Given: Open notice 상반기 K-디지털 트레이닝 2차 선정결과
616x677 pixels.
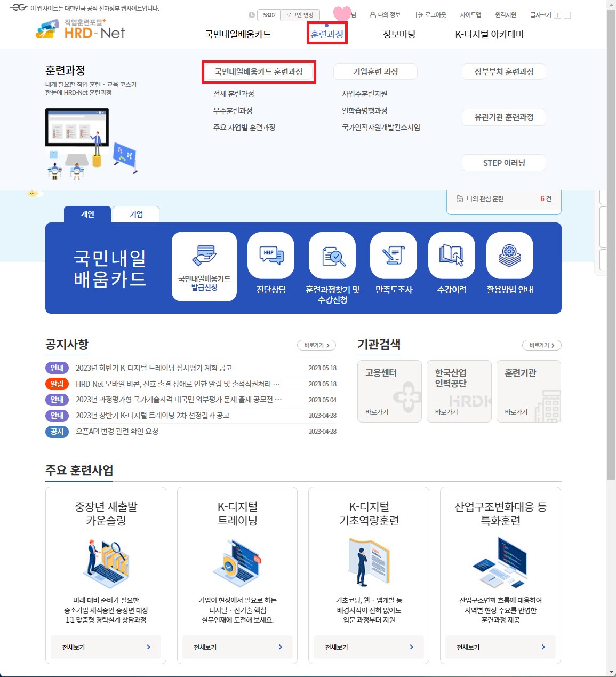Looking at the screenshot, I should pos(153,416).
